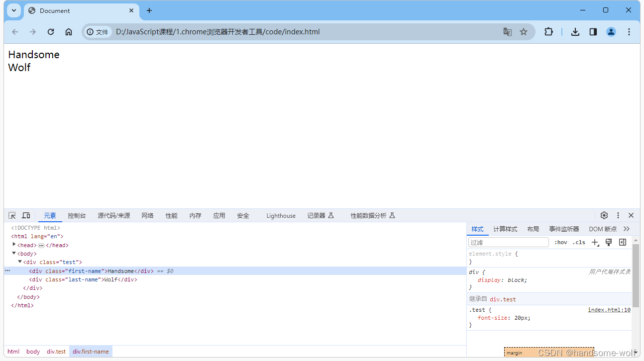Open a new browser tab

(149, 10)
